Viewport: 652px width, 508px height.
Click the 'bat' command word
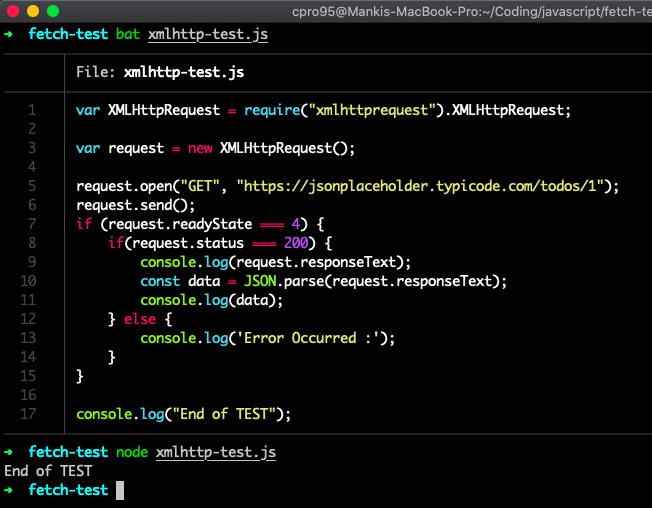point(128,34)
